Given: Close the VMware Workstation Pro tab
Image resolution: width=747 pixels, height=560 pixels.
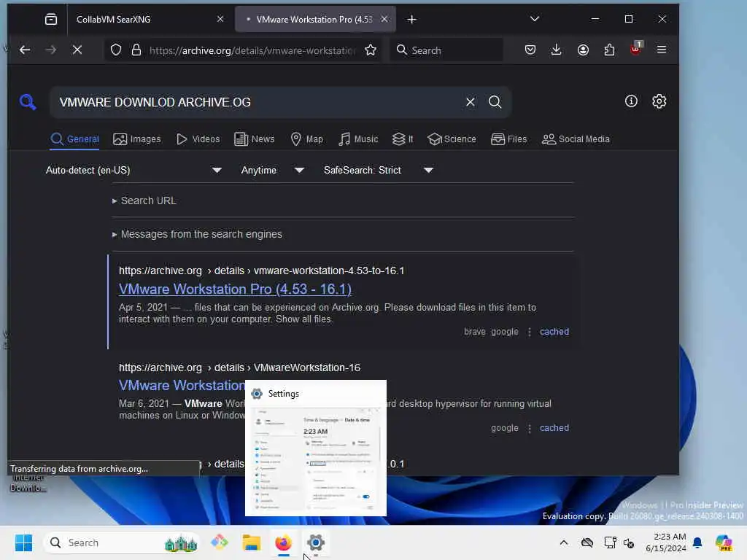Looking at the screenshot, I should click(x=384, y=19).
